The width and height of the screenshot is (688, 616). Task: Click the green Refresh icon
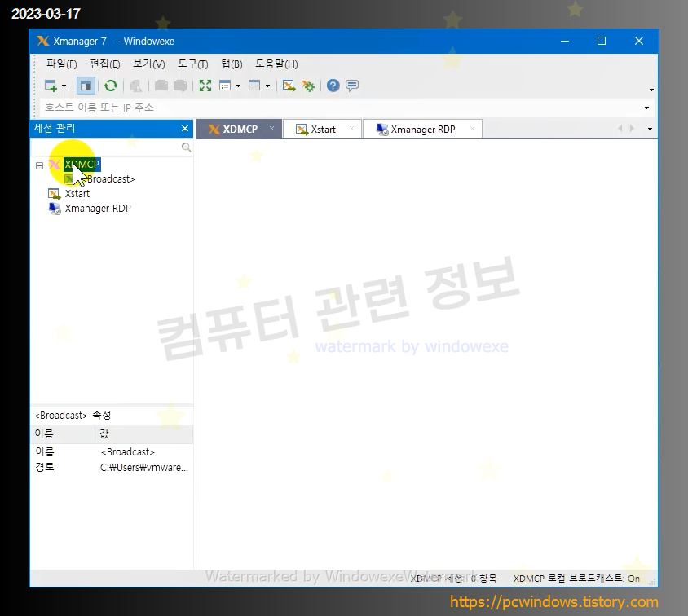[x=111, y=86]
